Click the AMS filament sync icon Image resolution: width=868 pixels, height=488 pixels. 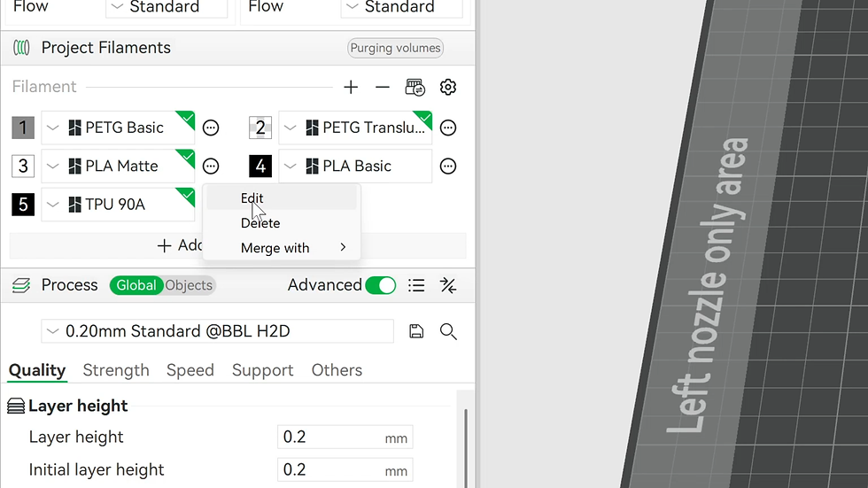tap(415, 87)
